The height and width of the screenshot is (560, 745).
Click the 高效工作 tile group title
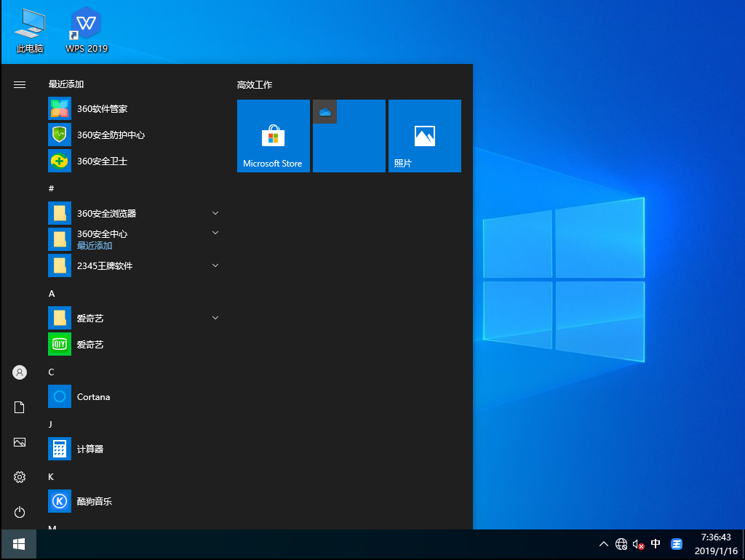255,85
